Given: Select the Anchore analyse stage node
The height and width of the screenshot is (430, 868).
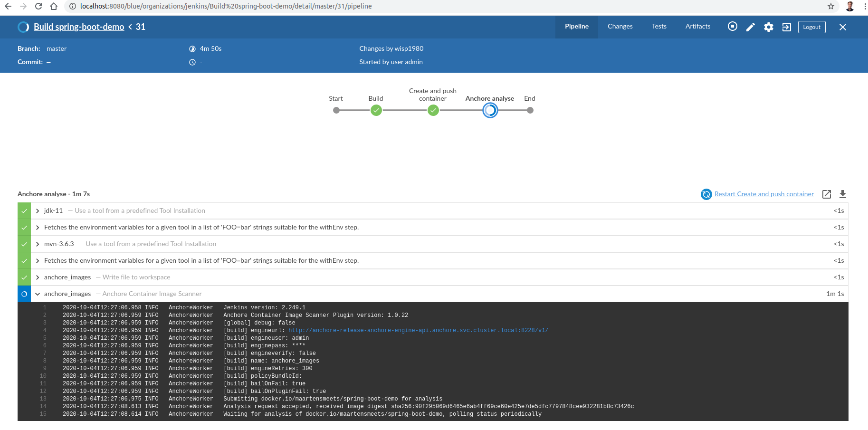Looking at the screenshot, I should point(490,110).
